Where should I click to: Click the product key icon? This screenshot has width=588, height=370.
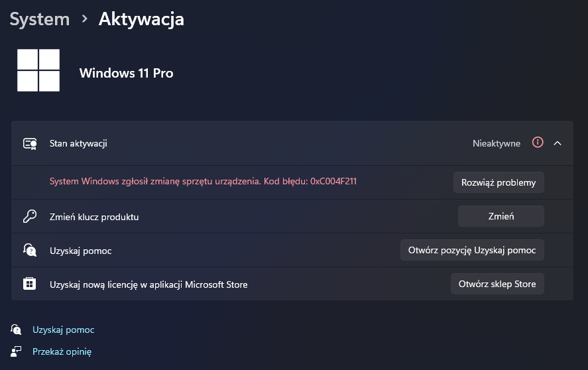click(30, 216)
